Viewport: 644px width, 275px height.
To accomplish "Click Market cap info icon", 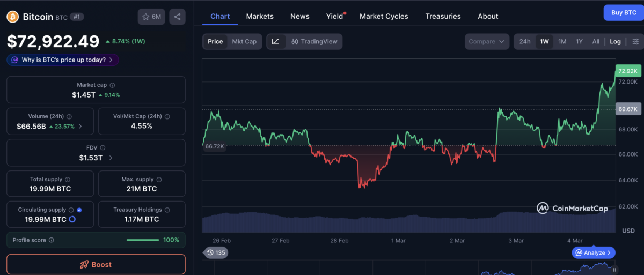I will [x=112, y=85].
